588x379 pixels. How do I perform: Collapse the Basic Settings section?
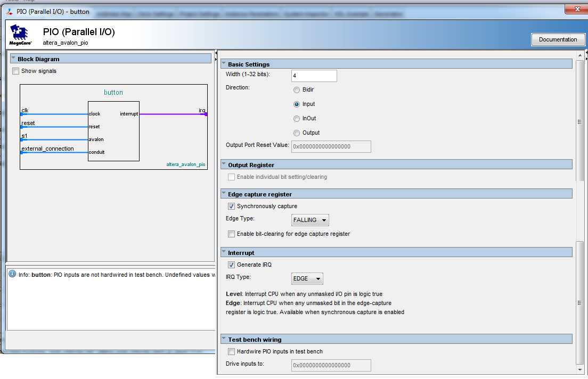tap(224, 64)
